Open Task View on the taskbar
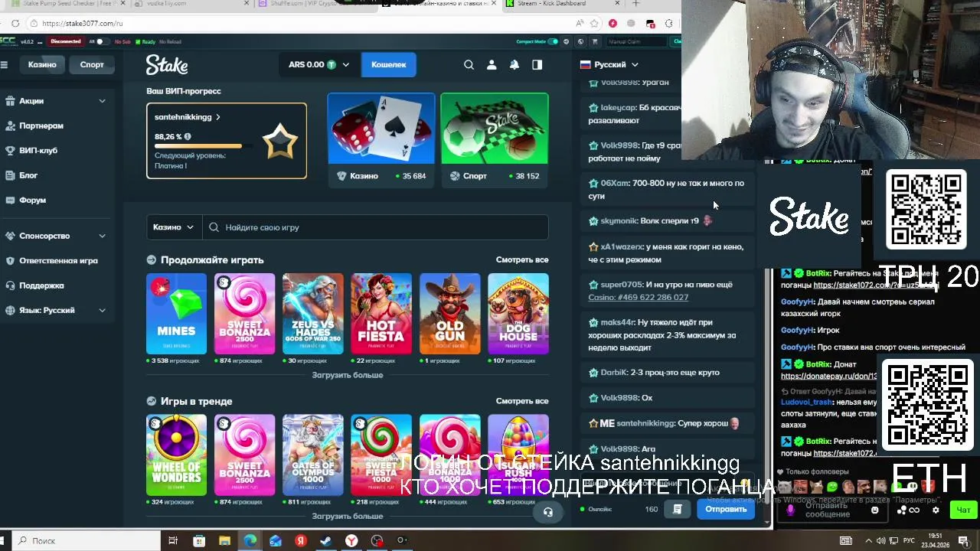 click(x=173, y=540)
